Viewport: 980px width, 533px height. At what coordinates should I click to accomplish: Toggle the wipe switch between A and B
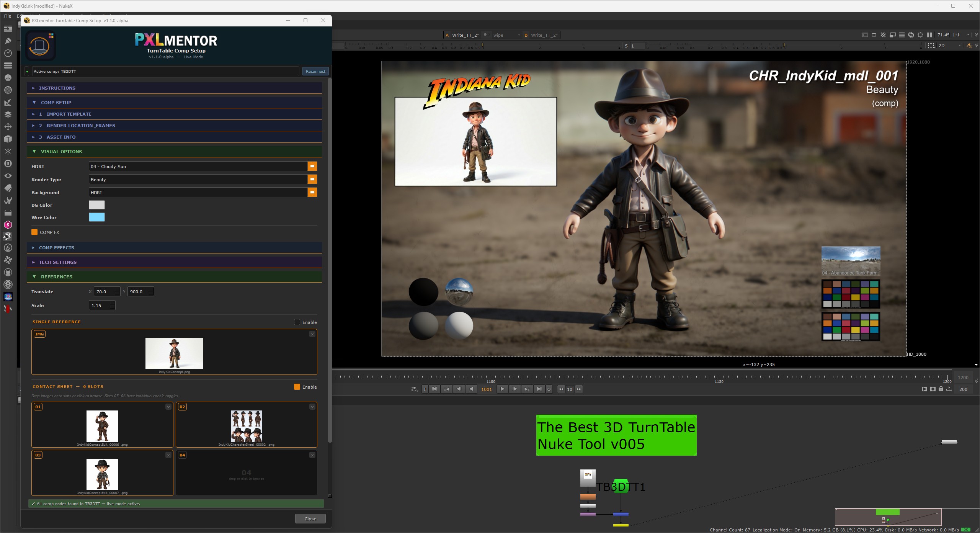(486, 35)
